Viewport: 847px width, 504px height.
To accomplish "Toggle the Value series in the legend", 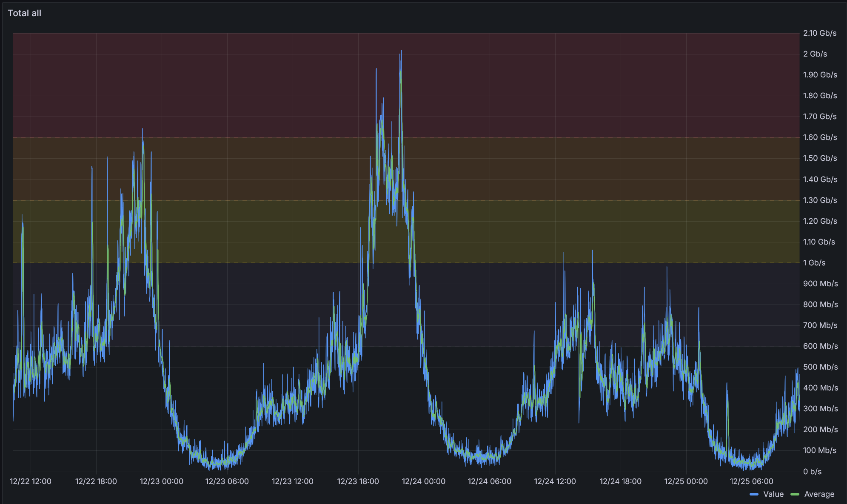I will coord(773,494).
